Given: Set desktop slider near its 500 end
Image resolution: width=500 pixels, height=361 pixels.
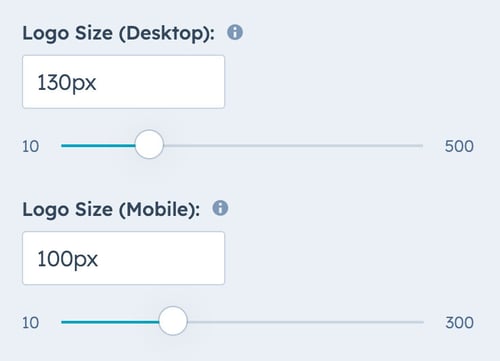Looking at the screenshot, I should click(418, 146).
